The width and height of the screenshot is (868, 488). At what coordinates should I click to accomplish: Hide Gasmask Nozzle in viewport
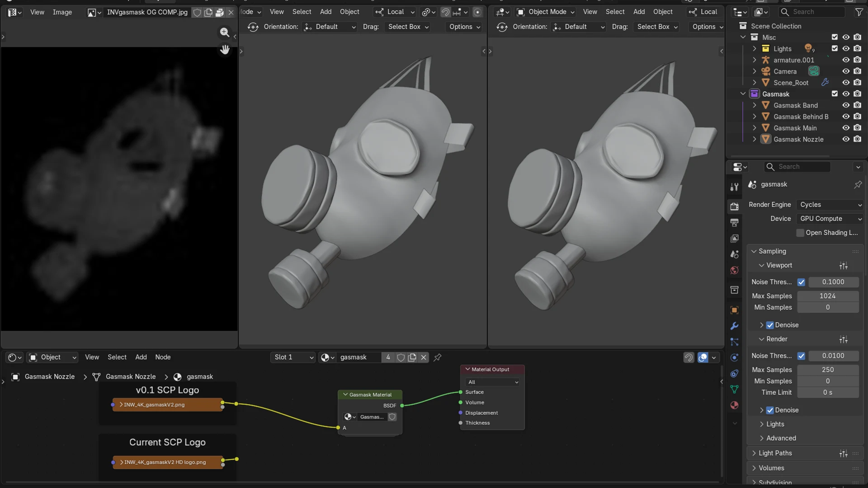(846, 139)
